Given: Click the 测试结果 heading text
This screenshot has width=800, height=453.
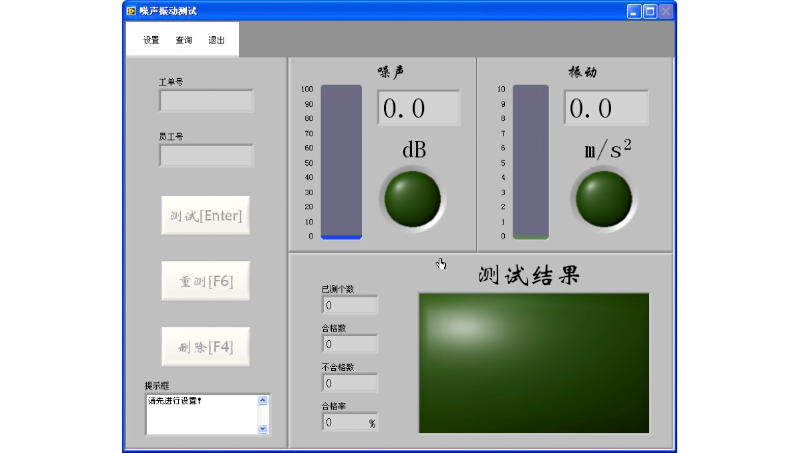Looking at the screenshot, I should (x=529, y=275).
